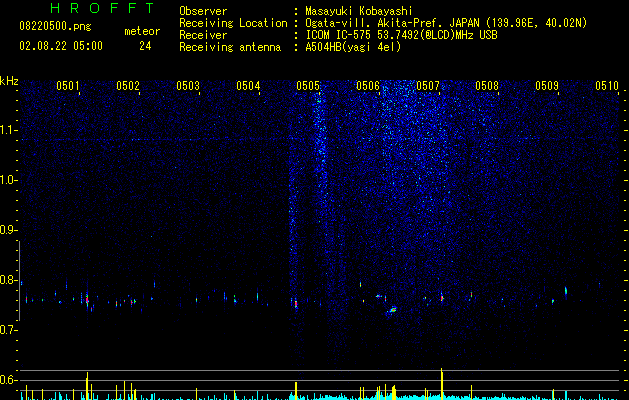Click the Observer label
This screenshot has height=400, width=629.
coord(203,11)
